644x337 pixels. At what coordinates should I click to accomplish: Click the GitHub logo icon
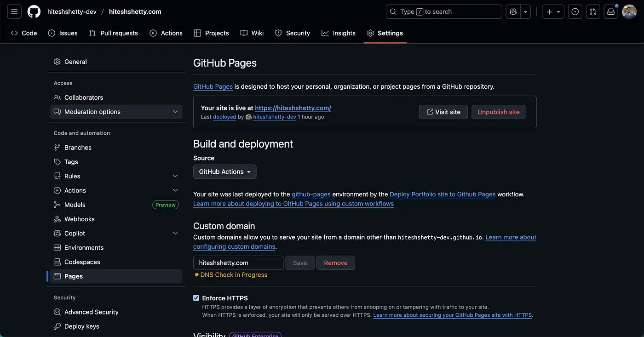(x=34, y=11)
